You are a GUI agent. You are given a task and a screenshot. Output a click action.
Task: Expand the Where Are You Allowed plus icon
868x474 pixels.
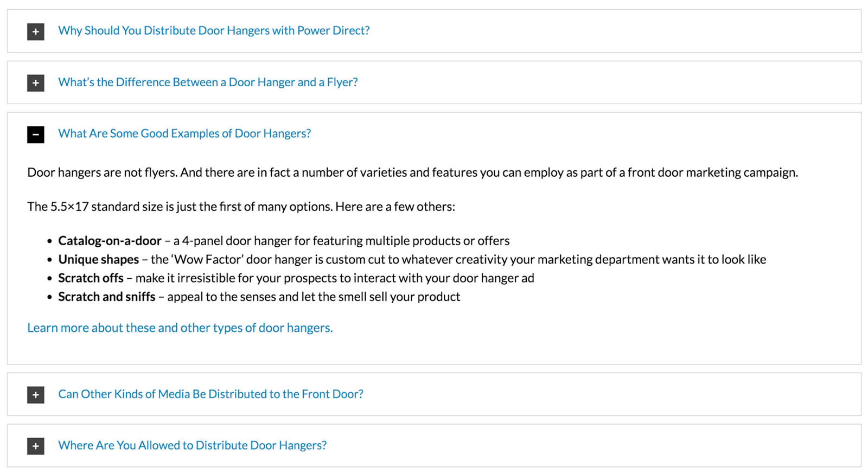36,446
